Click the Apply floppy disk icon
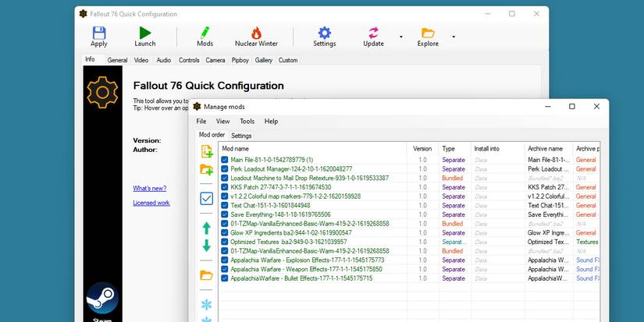 tap(99, 33)
